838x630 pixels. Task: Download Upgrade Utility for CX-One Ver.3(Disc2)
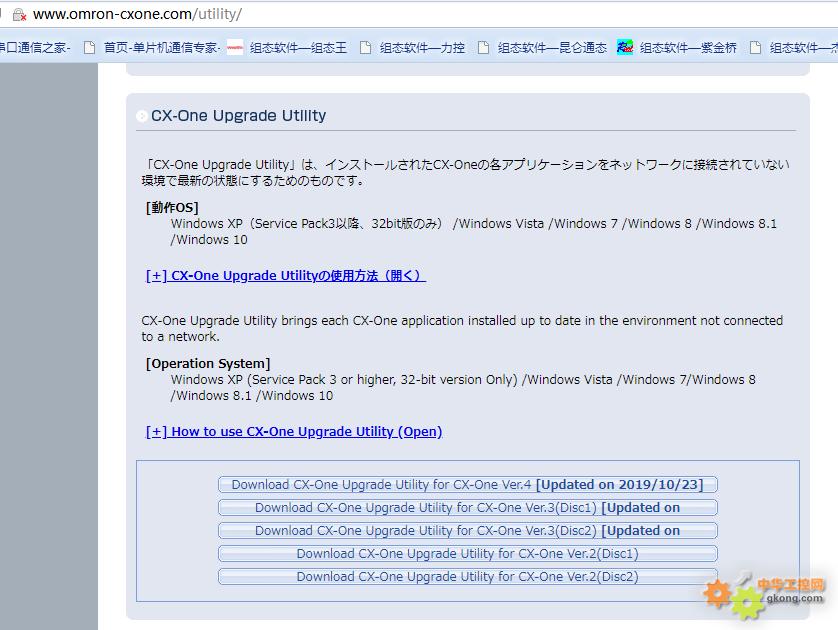(x=468, y=531)
